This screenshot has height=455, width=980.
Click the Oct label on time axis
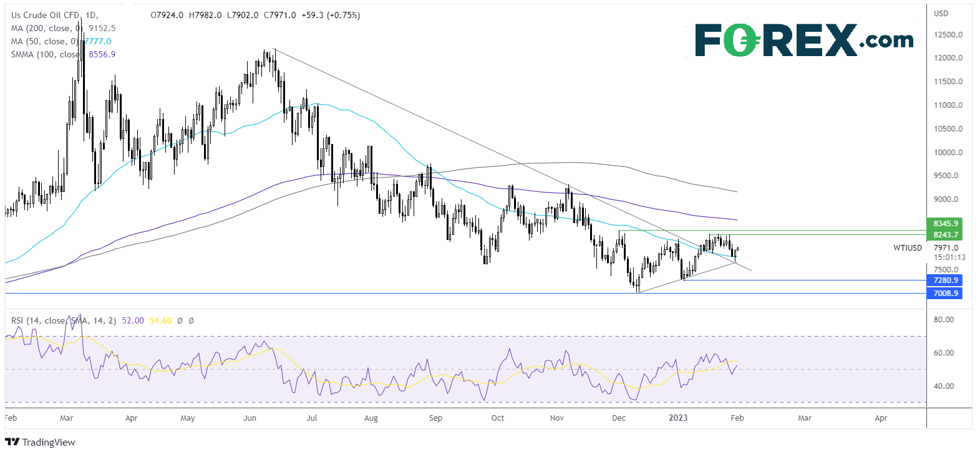(498, 418)
